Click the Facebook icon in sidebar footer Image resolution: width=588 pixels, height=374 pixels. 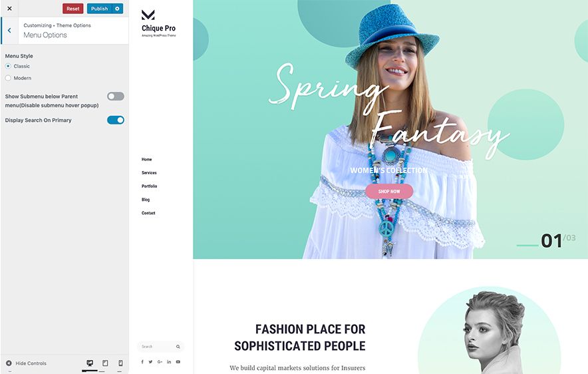coord(142,362)
